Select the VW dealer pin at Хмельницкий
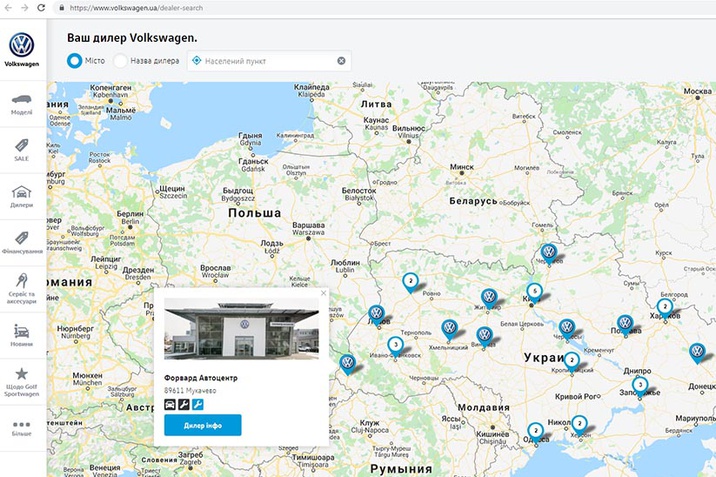Viewport: 716px width, 477px height. tap(449, 329)
